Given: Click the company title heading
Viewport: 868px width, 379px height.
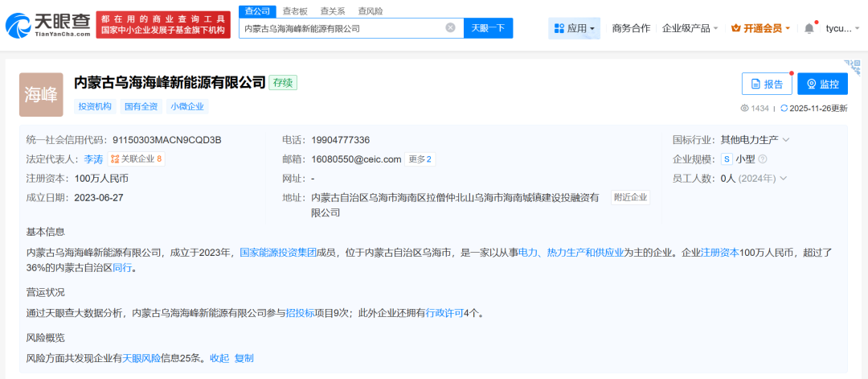Looking at the screenshot, I should point(170,83).
